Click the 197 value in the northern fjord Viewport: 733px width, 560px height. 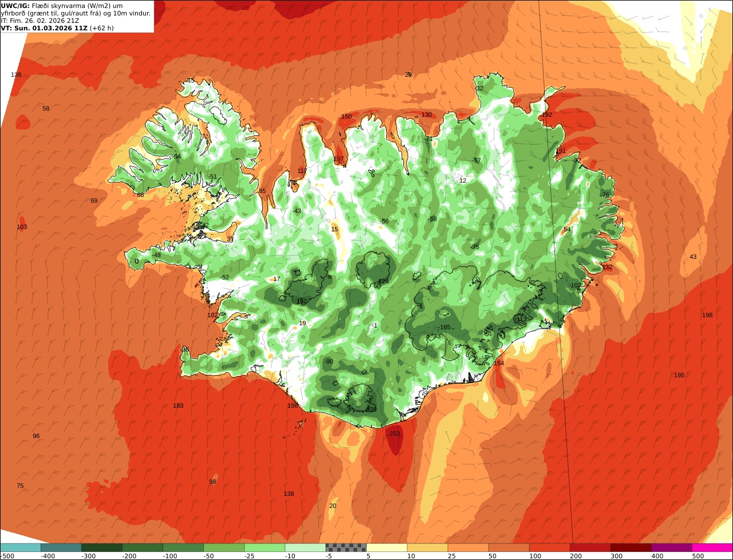[x=338, y=159]
